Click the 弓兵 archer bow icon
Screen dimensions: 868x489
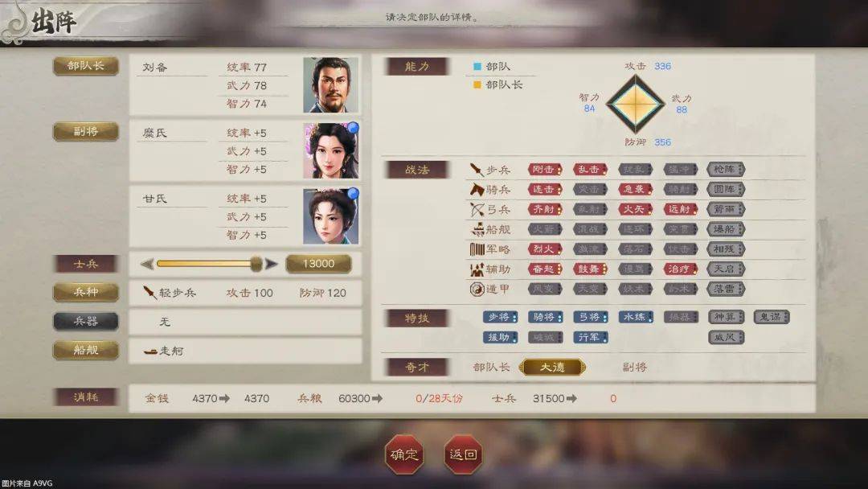[477, 210]
